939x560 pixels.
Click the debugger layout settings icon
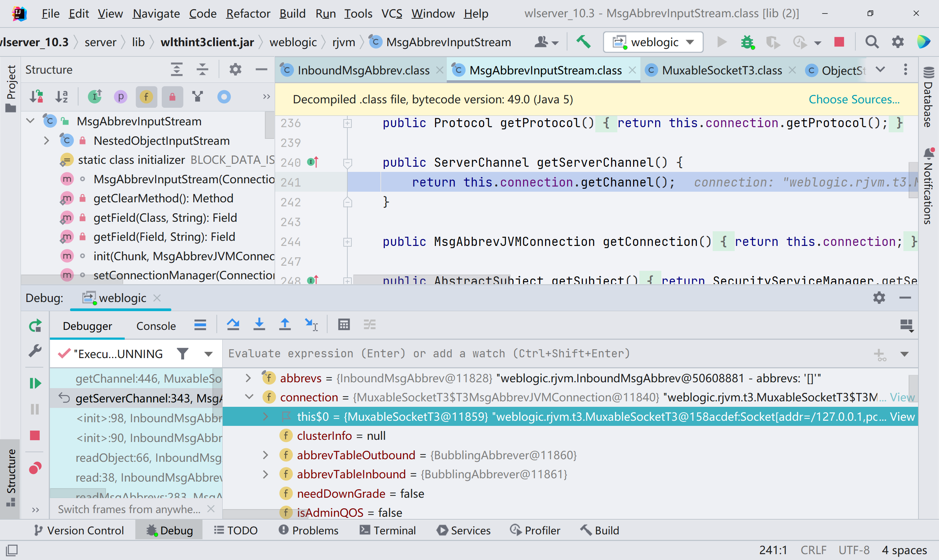(x=906, y=326)
